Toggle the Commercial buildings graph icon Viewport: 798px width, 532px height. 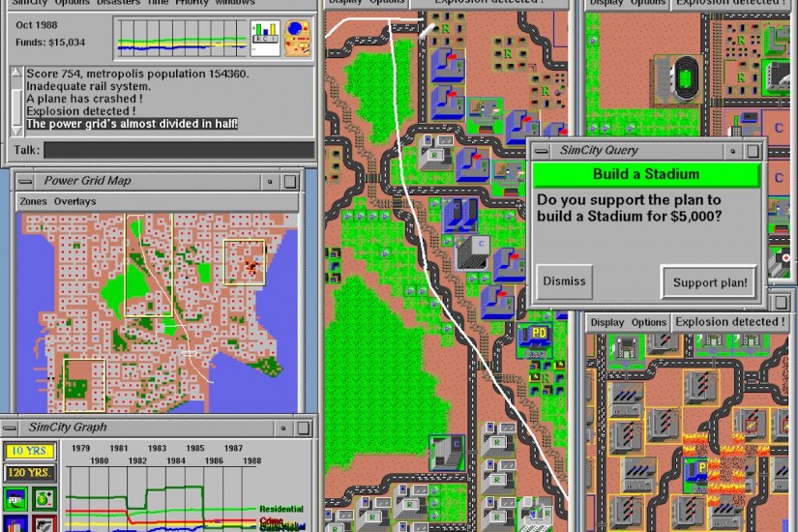pyautogui.click(x=15, y=524)
